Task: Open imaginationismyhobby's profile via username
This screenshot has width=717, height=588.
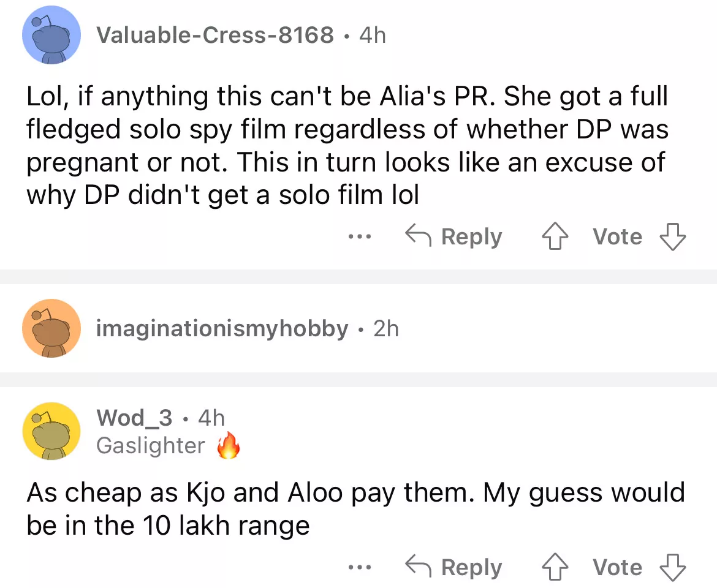Action: point(222,329)
